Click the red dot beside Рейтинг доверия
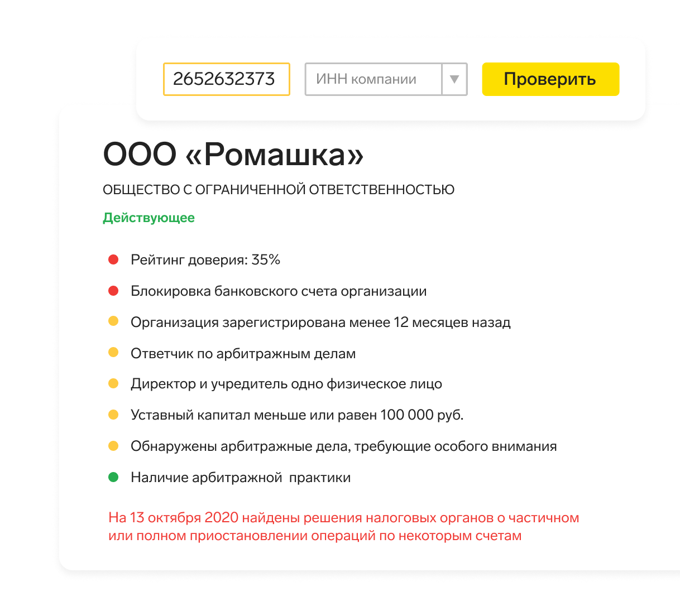This screenshot has width=680, height=616. 113,259
